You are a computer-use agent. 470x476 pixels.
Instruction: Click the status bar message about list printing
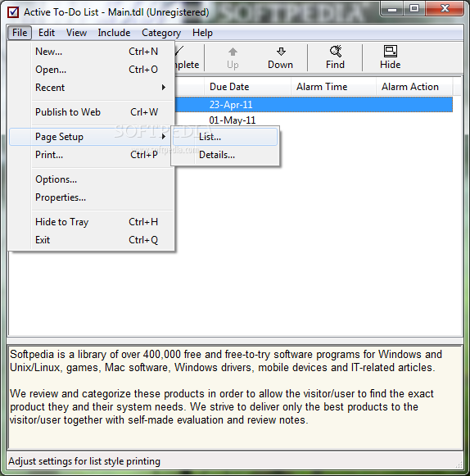pos(84,461)
